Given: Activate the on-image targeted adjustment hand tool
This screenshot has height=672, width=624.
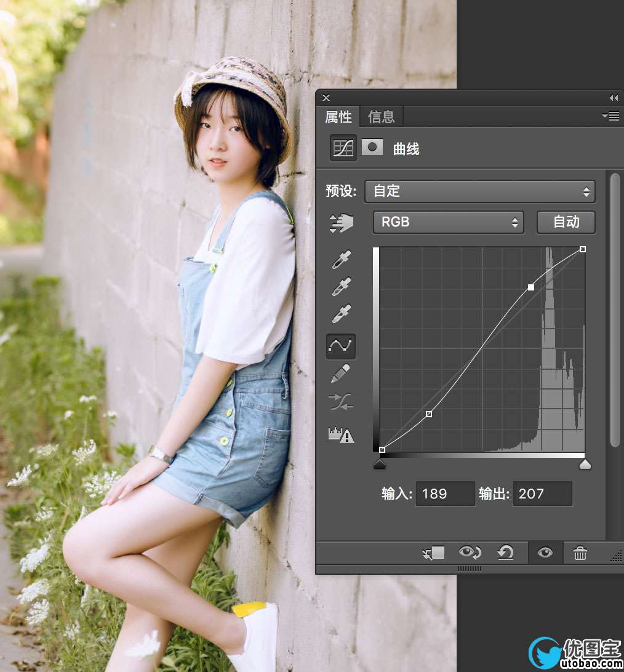Looking at the screenshot, I should click(341, 223).
